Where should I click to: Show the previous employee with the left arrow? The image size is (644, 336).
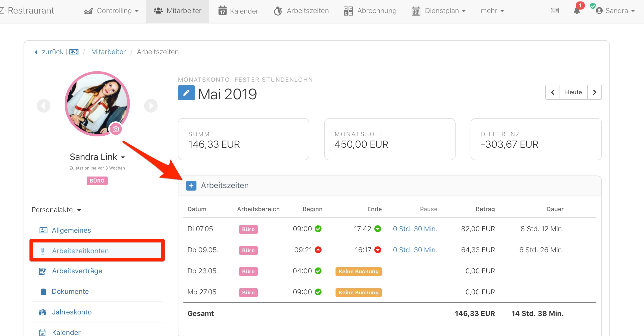[x=44, y=106]
